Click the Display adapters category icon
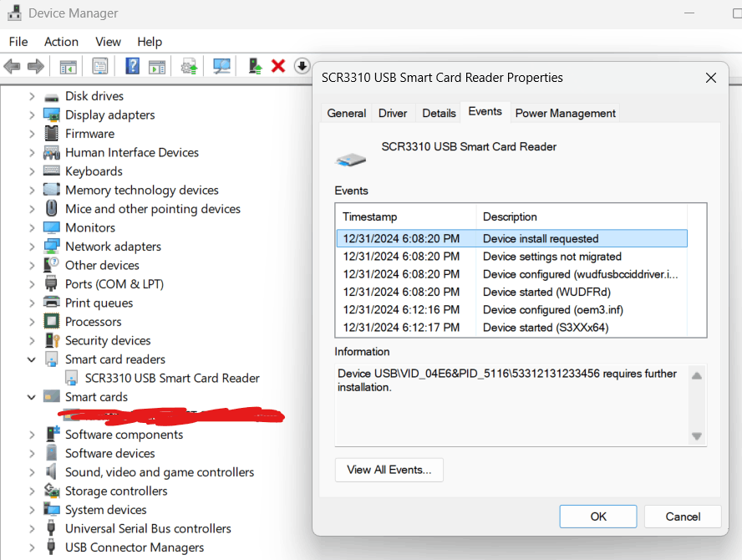The image size is (742, 560). coord(52,115)
